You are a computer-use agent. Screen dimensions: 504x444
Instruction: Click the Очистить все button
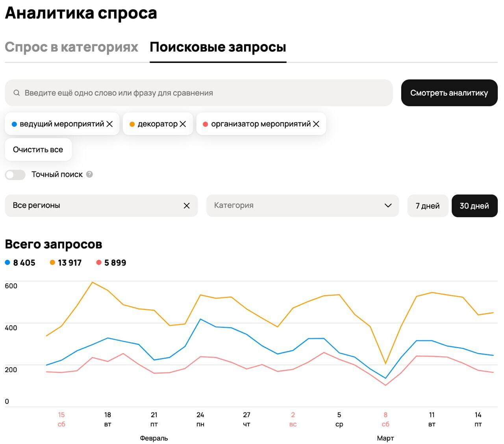[38, 150]
